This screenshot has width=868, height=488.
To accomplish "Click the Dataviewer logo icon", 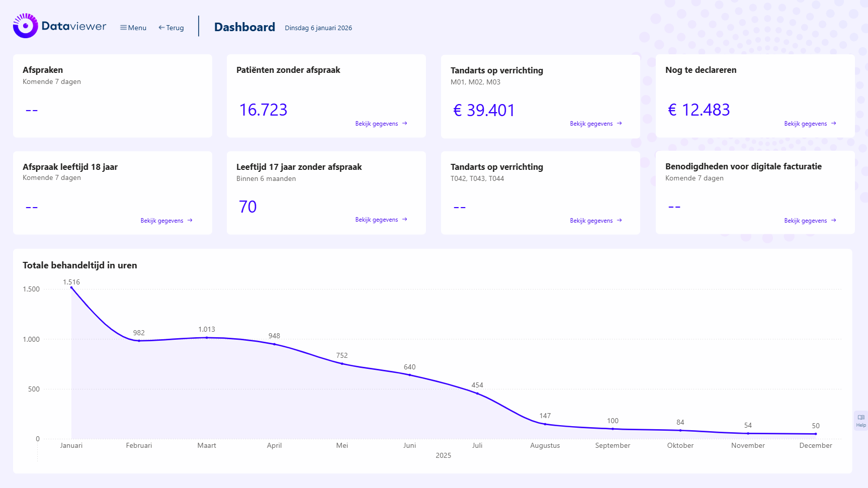I will [x=25, y=26].
